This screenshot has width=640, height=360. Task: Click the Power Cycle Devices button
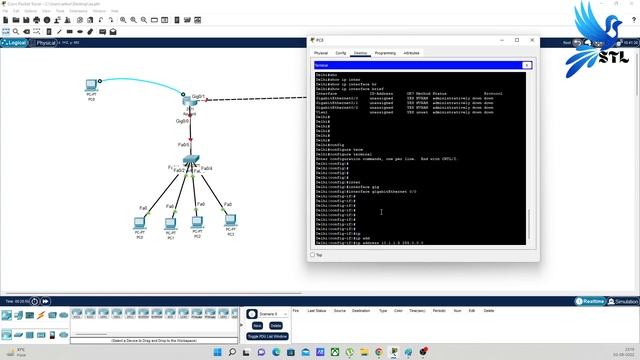(35, 301)
